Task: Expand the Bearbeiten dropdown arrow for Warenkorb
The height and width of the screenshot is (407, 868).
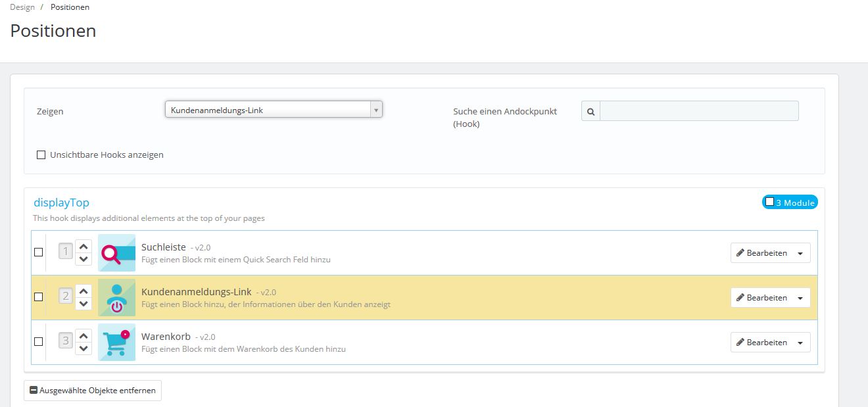Action: coord(800,343)
